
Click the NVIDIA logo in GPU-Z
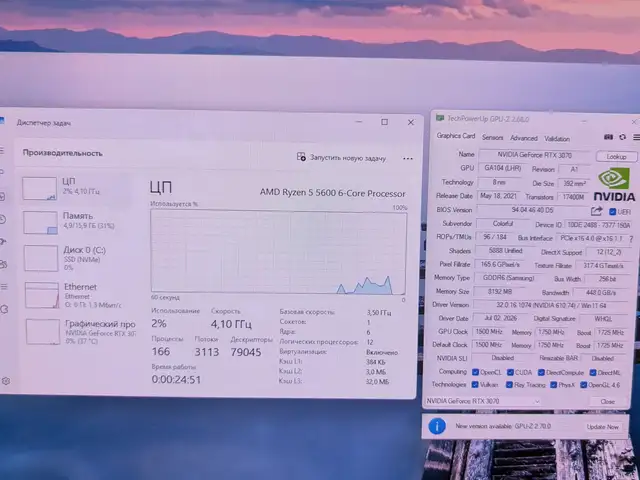coord(614,184)
